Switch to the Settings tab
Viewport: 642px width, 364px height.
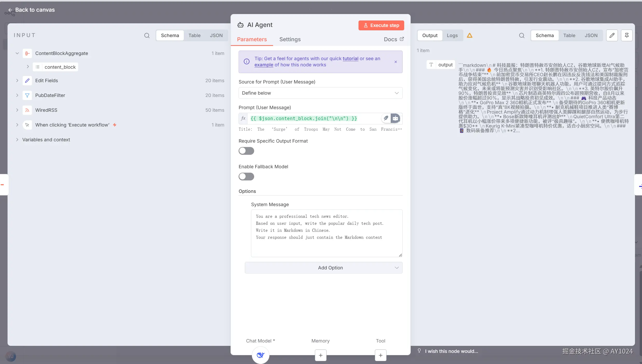click(x=290, y=39)
